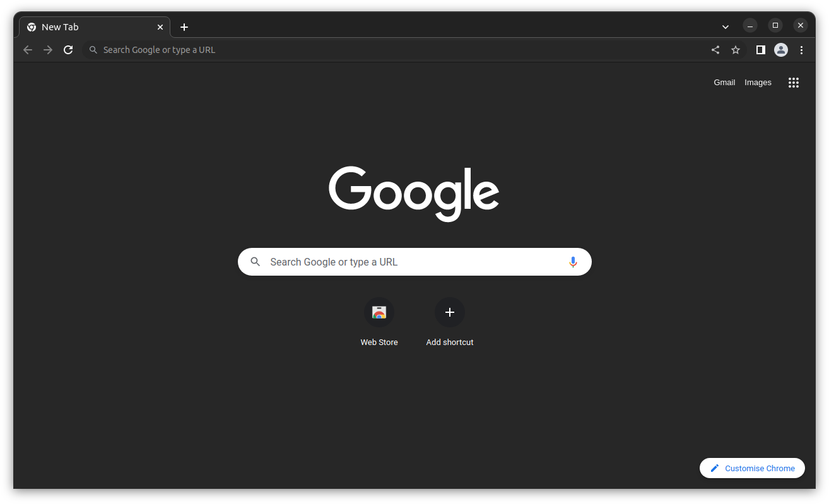Open the browser three-dot menu

coord(801,50)
